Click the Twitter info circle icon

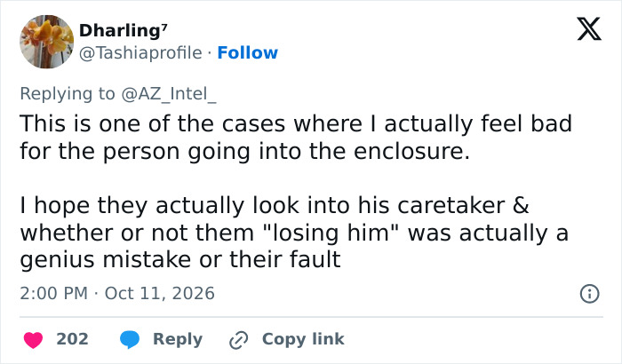(589, 294)
